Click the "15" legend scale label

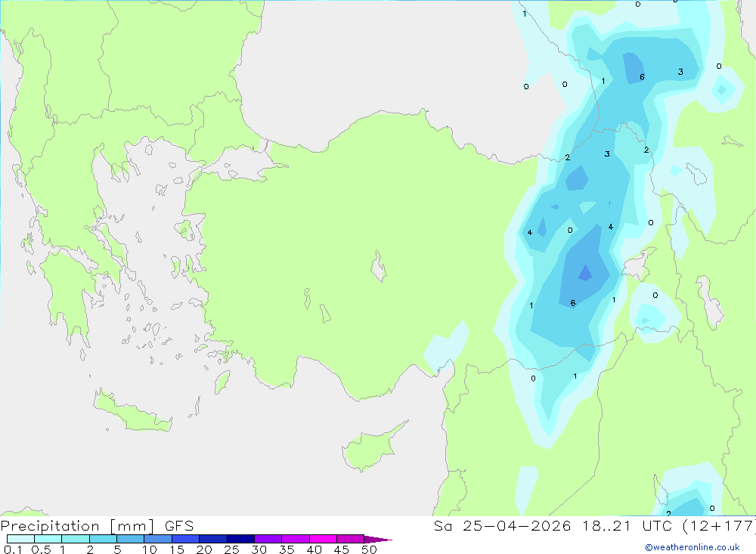point(176,549)
